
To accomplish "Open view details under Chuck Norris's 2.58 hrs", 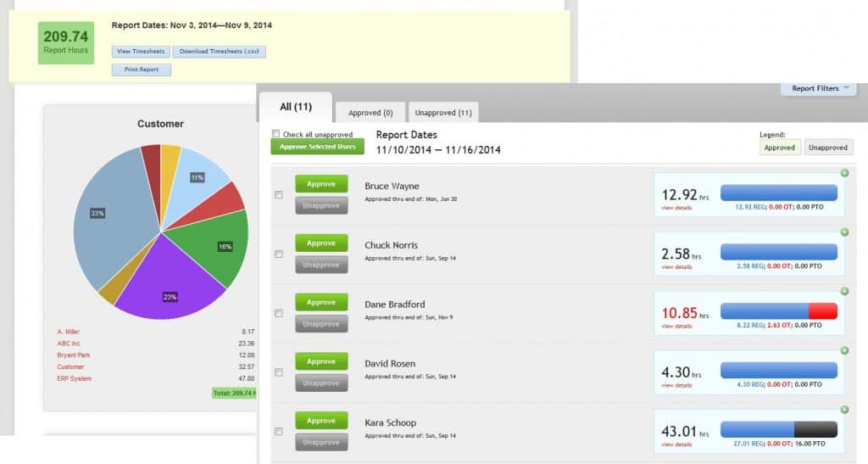I will pos(676,267).
